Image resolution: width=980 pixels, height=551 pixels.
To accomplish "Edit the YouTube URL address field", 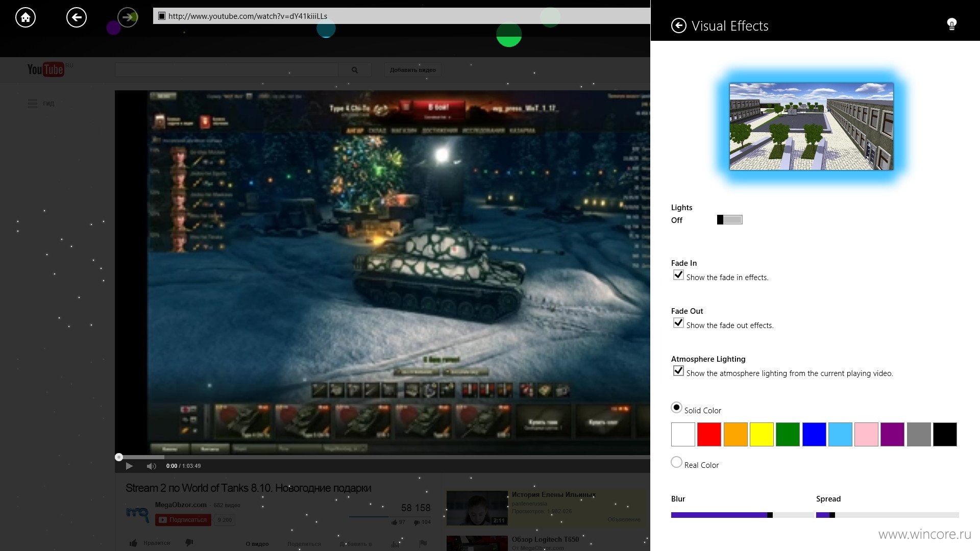I will pos(401,16).
